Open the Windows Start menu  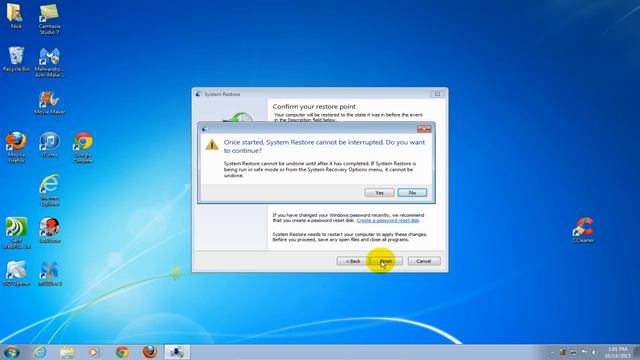point(11,352)
